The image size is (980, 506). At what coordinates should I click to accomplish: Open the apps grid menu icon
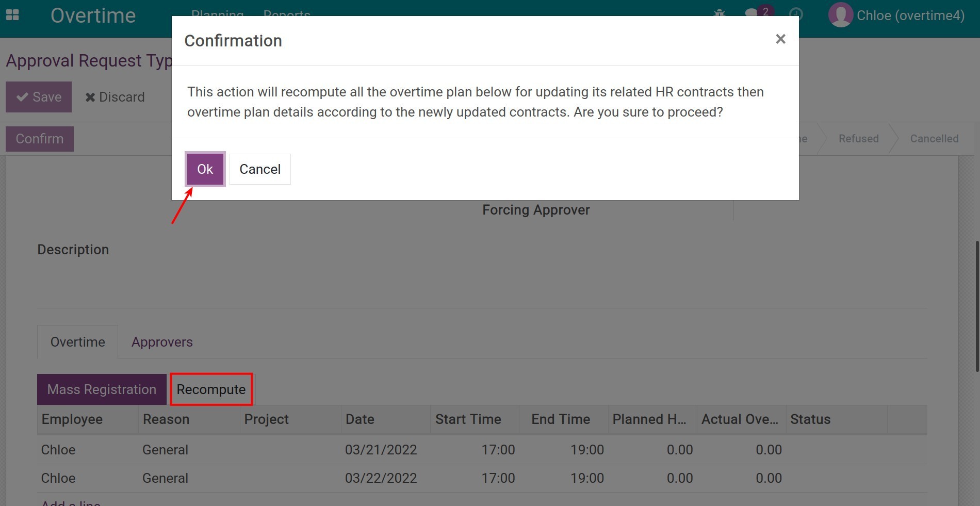pyautogui.click(x=12, y=15)
